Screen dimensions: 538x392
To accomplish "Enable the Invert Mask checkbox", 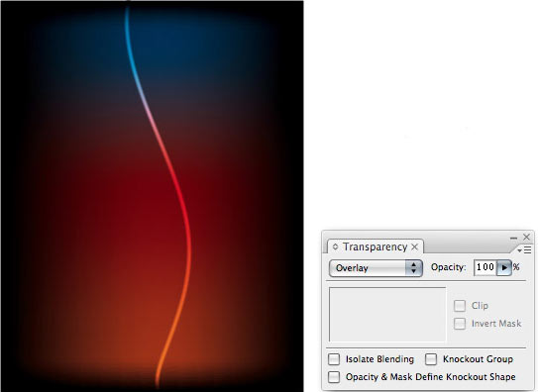I will [460, 324].
